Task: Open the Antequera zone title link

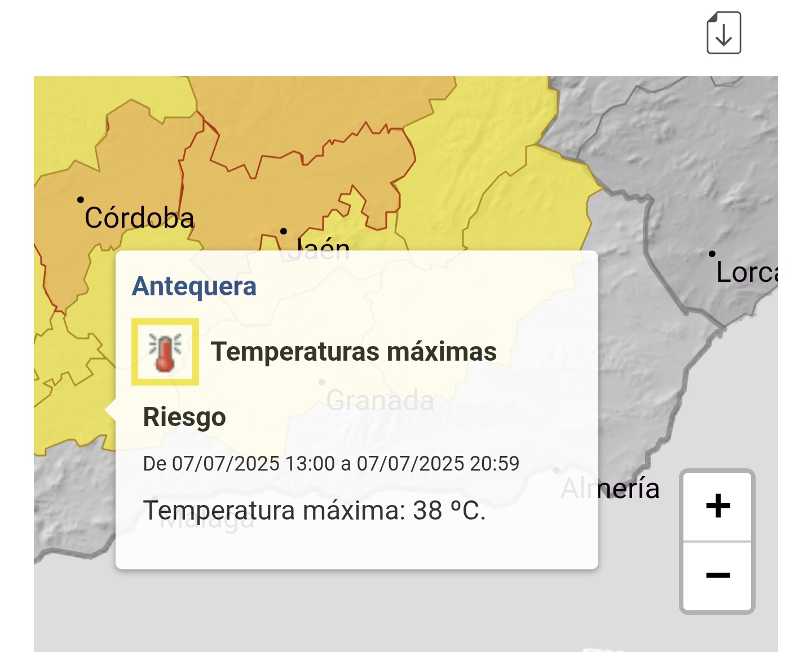Action: [194, 286]
